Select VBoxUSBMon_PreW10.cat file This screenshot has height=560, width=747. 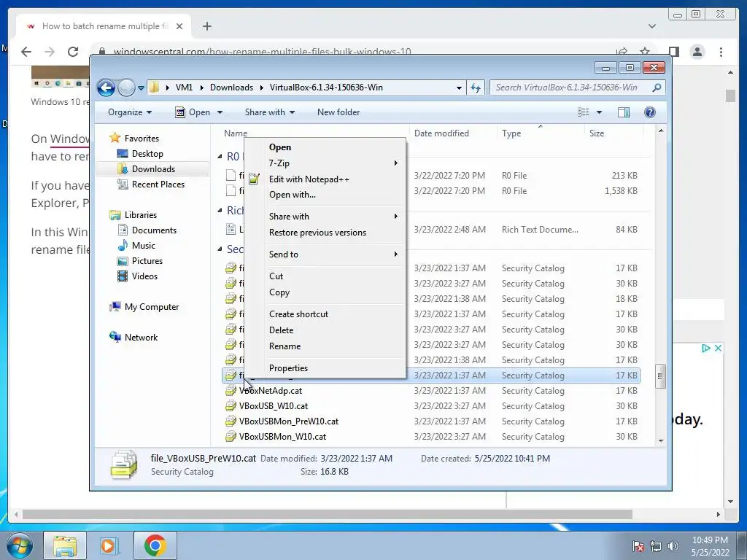(x=289, y=421)
